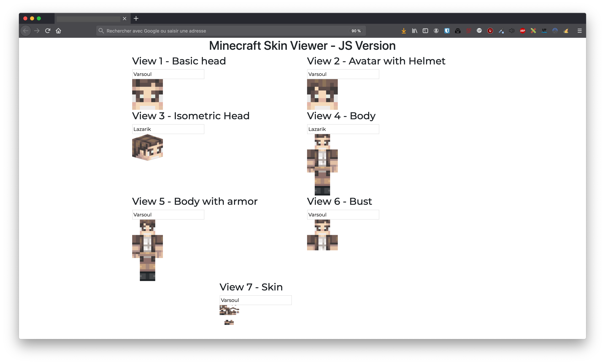This screenshot has width=605, height=364.
Task: Open the Firefox hamburger menu
Action: [x=580, y=31]
